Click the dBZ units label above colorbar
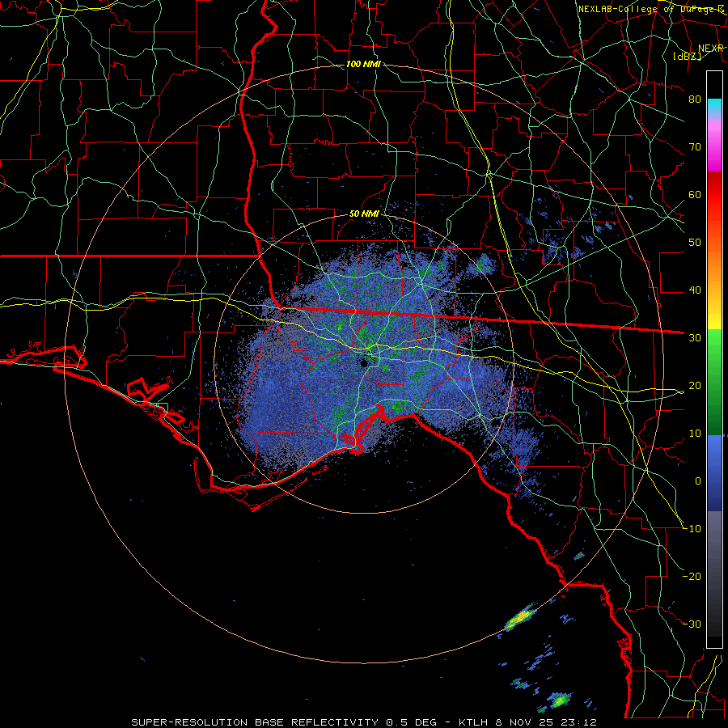 pos(687,56)
